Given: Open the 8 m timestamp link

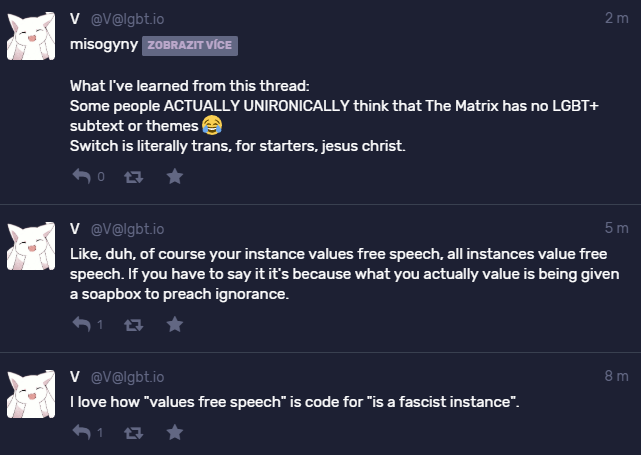Looking at the screenshot, I should click(616, 376).
